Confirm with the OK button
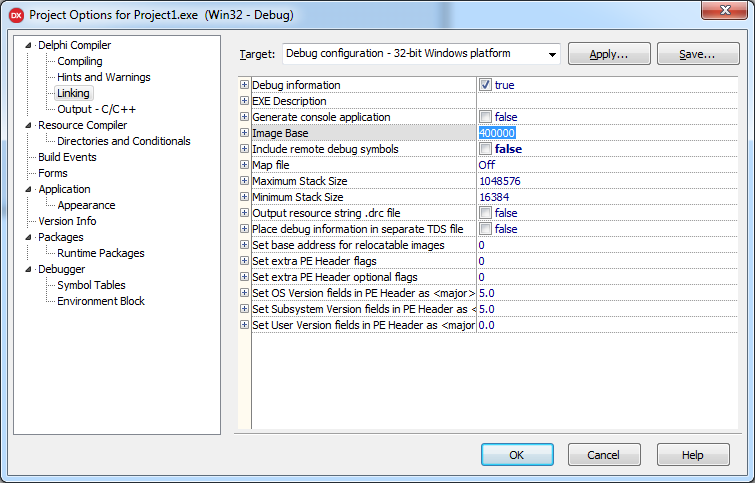 (x=517, y=455)
